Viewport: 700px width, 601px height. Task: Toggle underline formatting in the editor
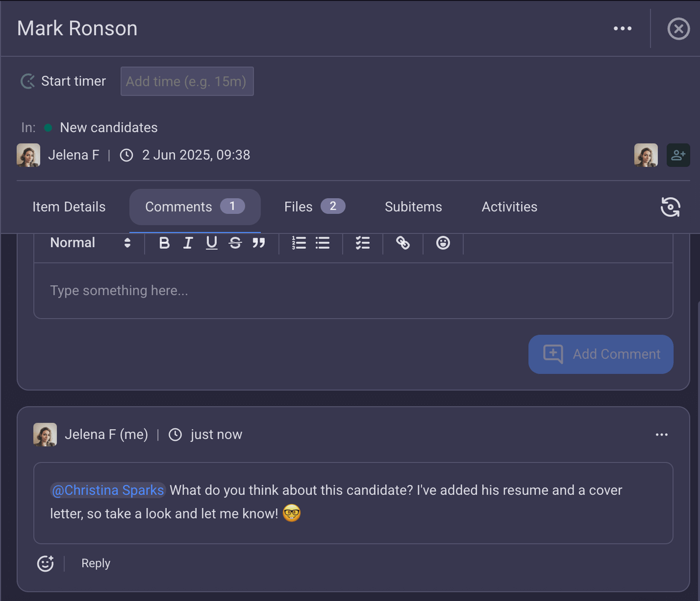coord(211,243)
